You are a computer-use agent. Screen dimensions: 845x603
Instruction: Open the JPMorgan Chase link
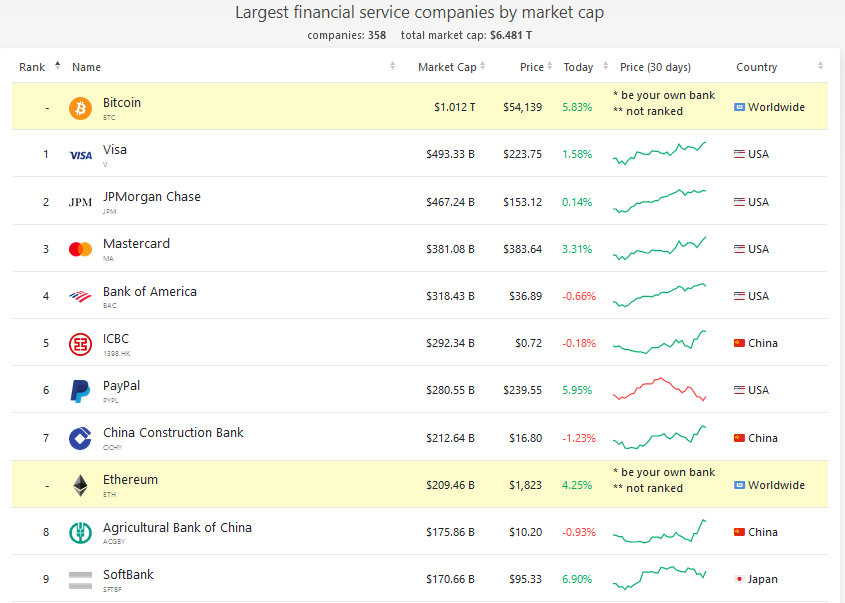[151, 197]
